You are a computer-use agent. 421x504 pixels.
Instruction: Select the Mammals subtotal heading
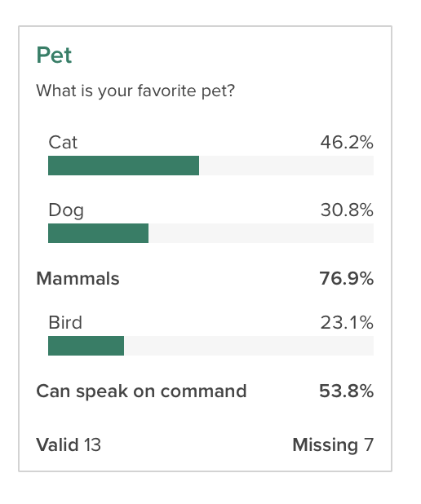(x=78, y=278)
